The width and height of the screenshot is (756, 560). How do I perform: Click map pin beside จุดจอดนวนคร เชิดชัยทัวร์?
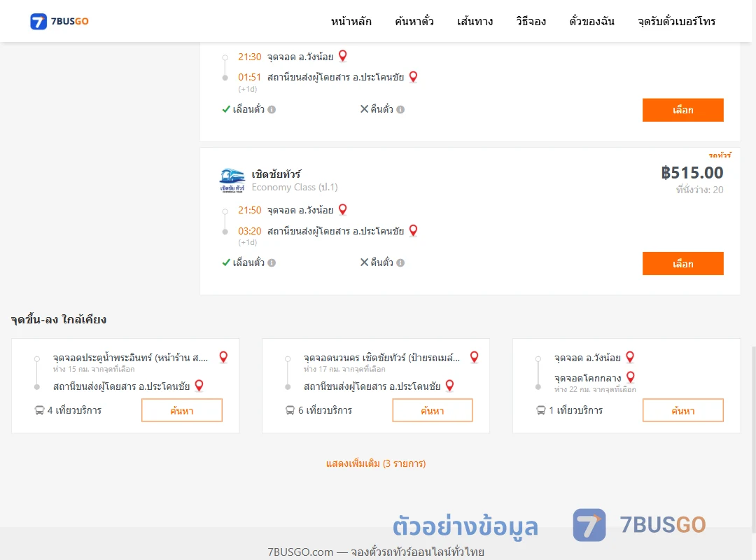475,357
